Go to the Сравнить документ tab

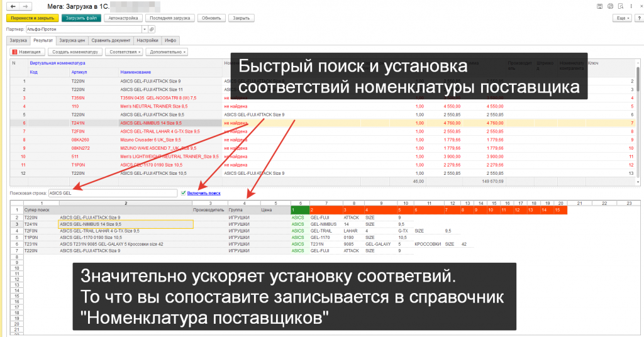(111, 40)
